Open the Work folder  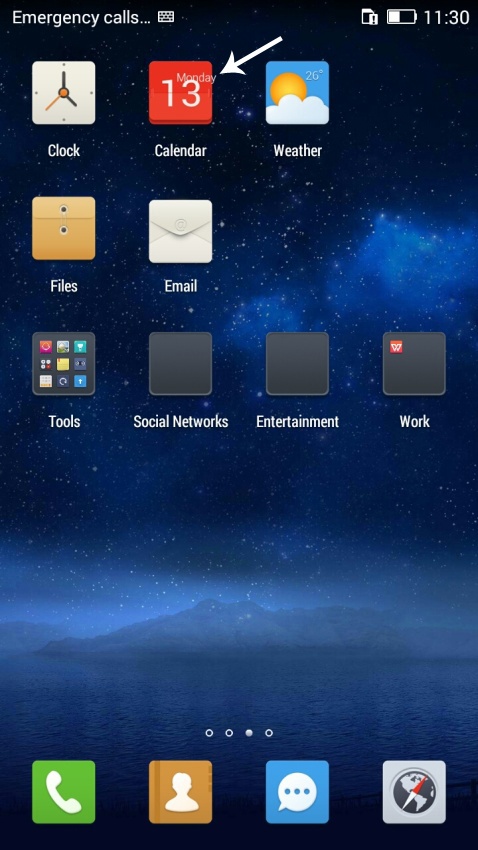[x=414, y=364]
